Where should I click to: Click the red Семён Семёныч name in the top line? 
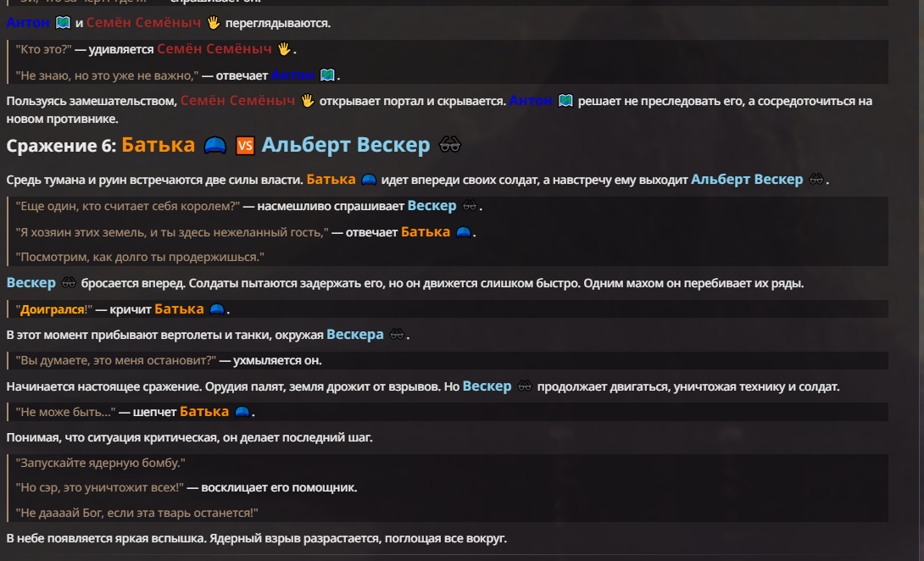[x=144, y=23]
